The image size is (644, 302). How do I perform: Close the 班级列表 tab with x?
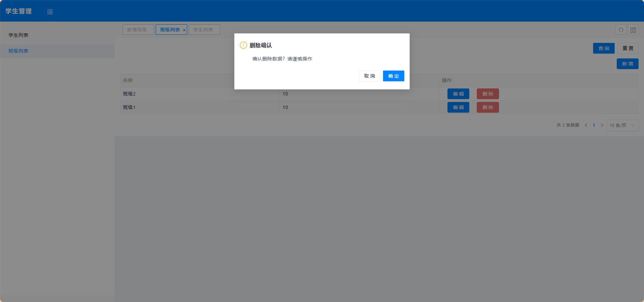click(184, 30)
